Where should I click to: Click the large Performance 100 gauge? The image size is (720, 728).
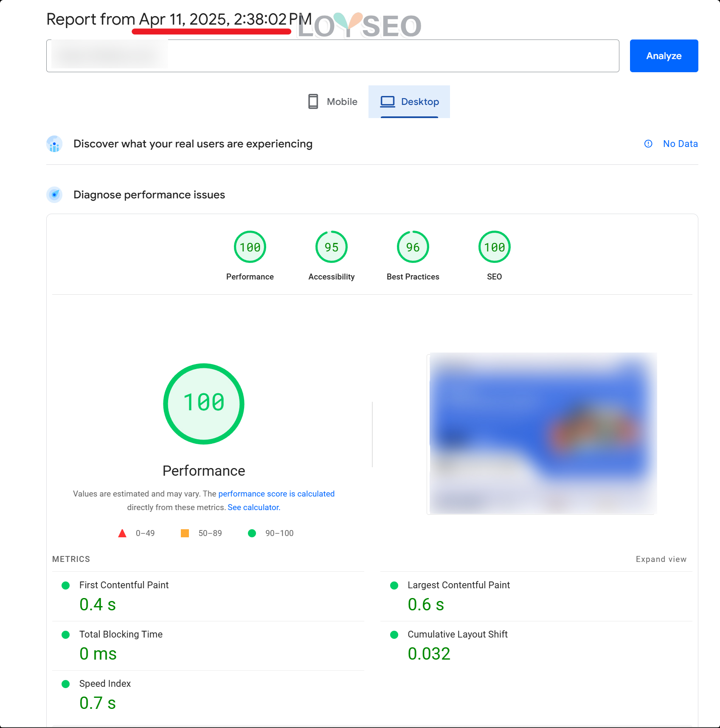click(x=204, y=404)
